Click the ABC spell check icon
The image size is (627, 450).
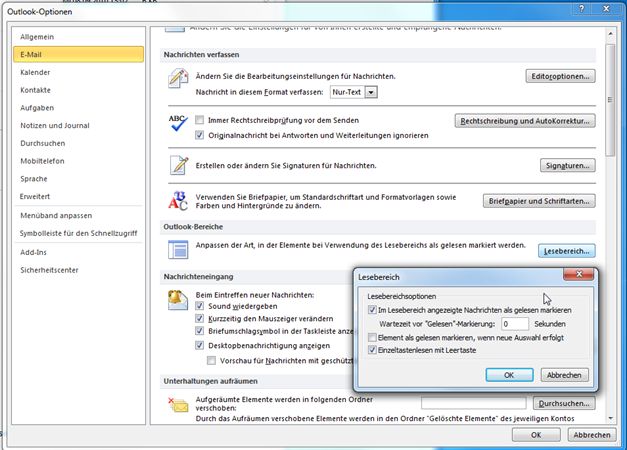pos(179,125)
